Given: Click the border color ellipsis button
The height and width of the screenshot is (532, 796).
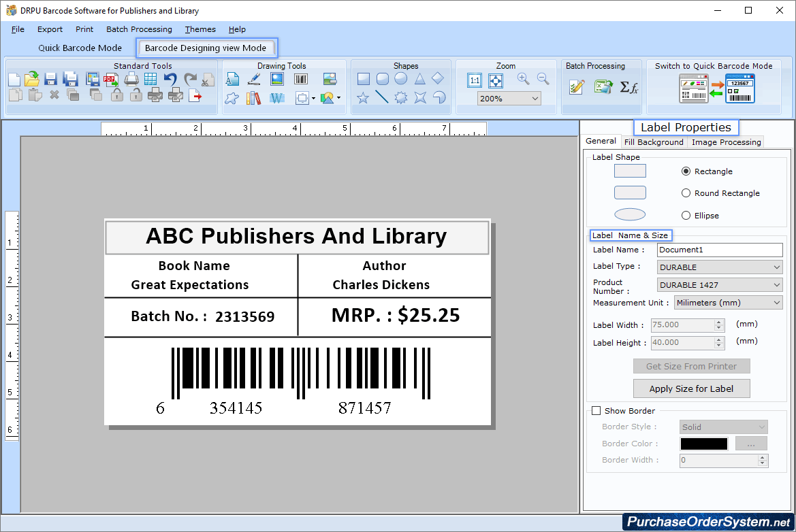Looking at the screenshot, I should pos(751,444).
